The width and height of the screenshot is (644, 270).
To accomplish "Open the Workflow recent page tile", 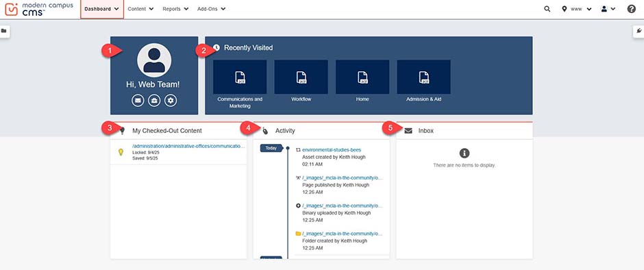I will coord(301,81).
